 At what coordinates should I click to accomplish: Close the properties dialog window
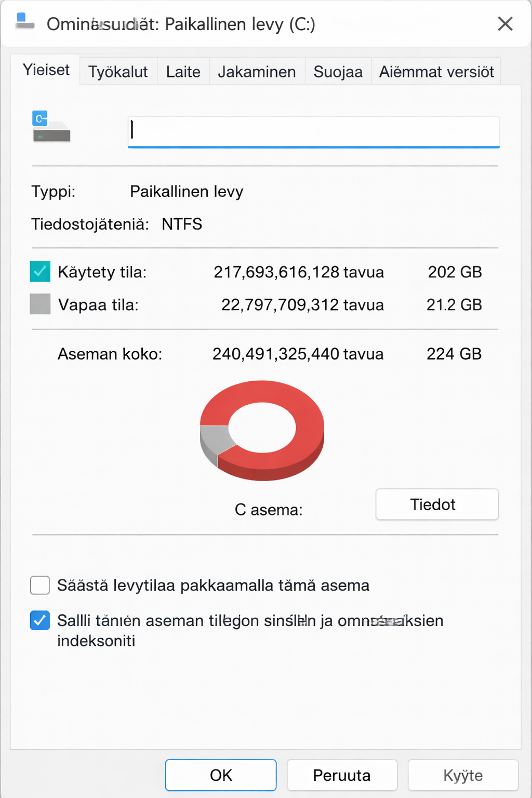tap(505, 24)
